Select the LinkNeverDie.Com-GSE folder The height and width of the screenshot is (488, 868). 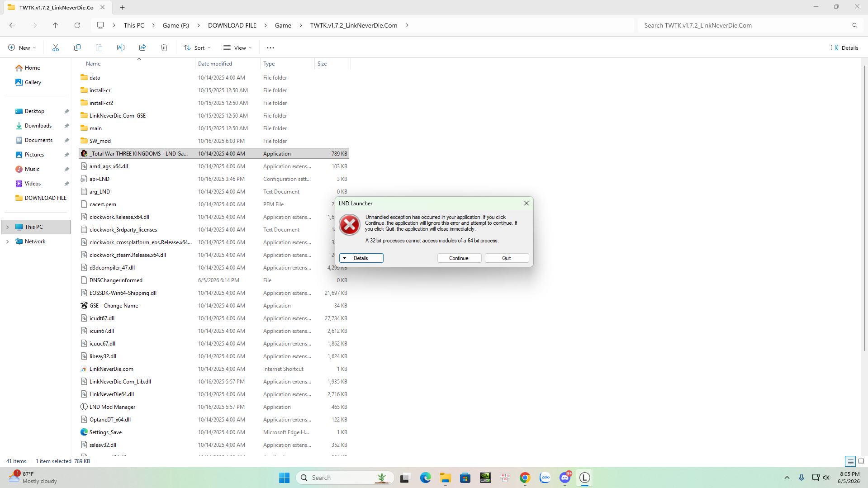pyautogui.click(x=117, y=116)
